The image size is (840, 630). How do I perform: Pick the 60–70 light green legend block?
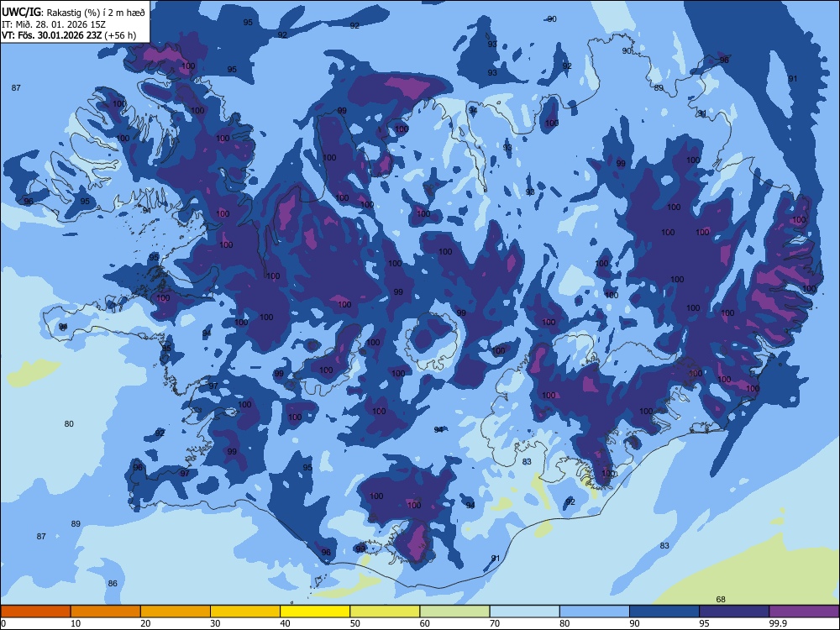coord(454,612)
